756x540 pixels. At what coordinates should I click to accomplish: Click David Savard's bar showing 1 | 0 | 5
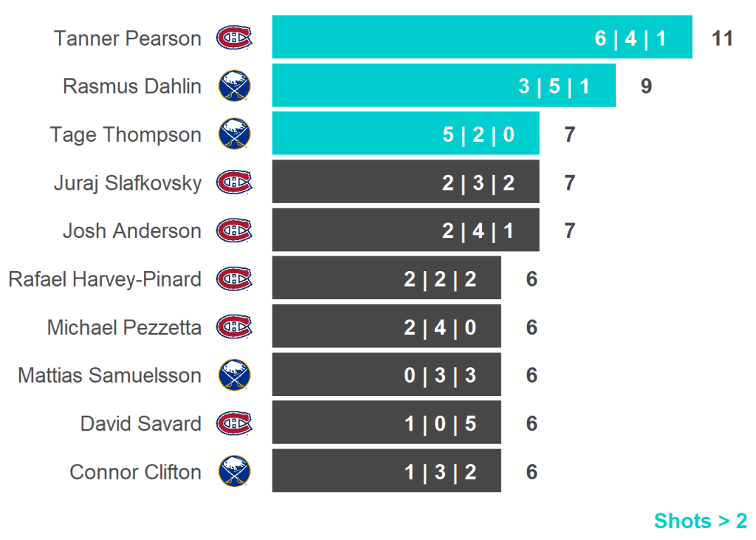click(385, 423)
